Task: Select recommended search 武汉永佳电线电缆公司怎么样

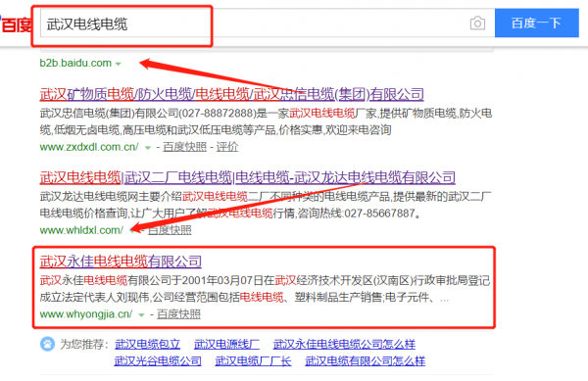Action: point(344,344)
